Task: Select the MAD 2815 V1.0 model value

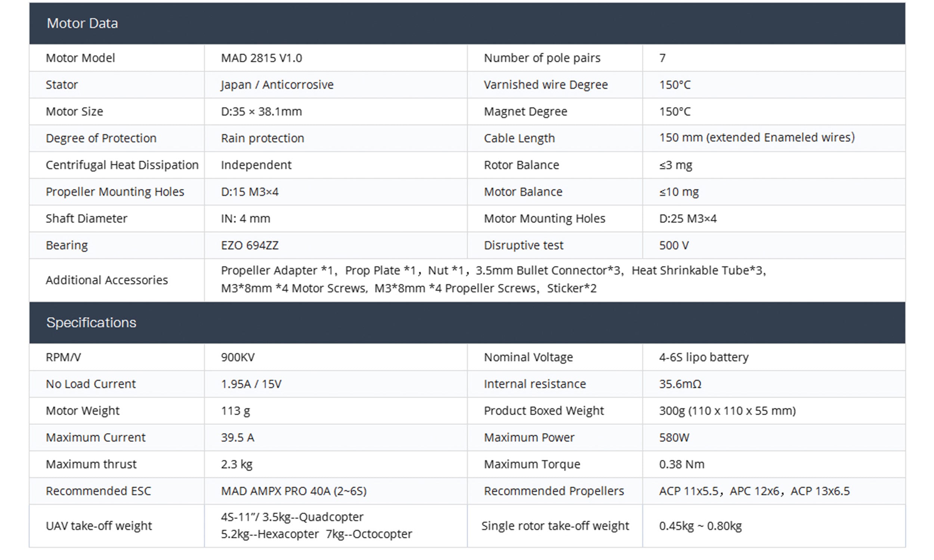Action: point(261,58)
